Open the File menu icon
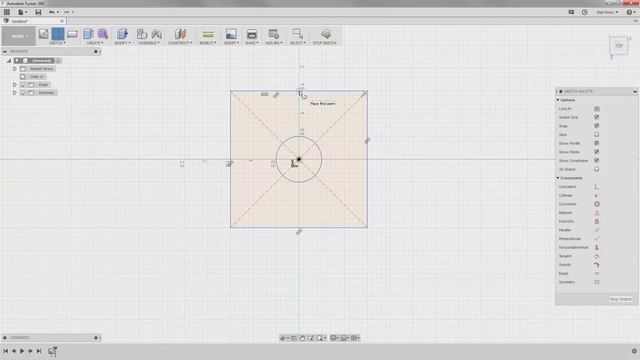This screenshot has height=360, width=640. tap(21, 12)
